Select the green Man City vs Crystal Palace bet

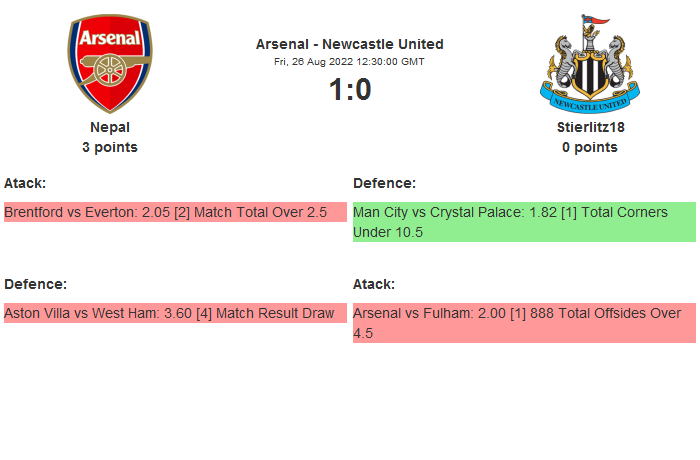pyautogui.click(x=524, y=222)
